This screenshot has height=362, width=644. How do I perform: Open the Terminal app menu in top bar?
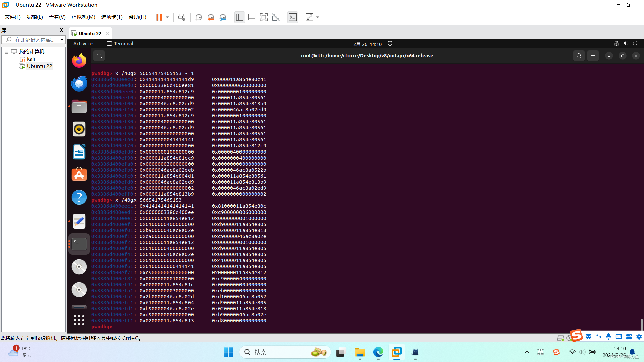pyautogui.click(x=120, y=44)
